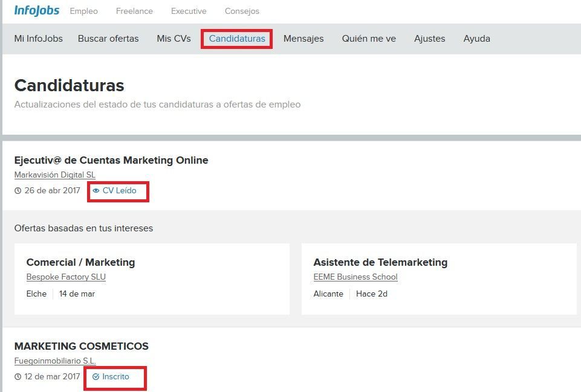Open the Buscar ofertas tab
The image size is (581, 392).
point(108,39)
